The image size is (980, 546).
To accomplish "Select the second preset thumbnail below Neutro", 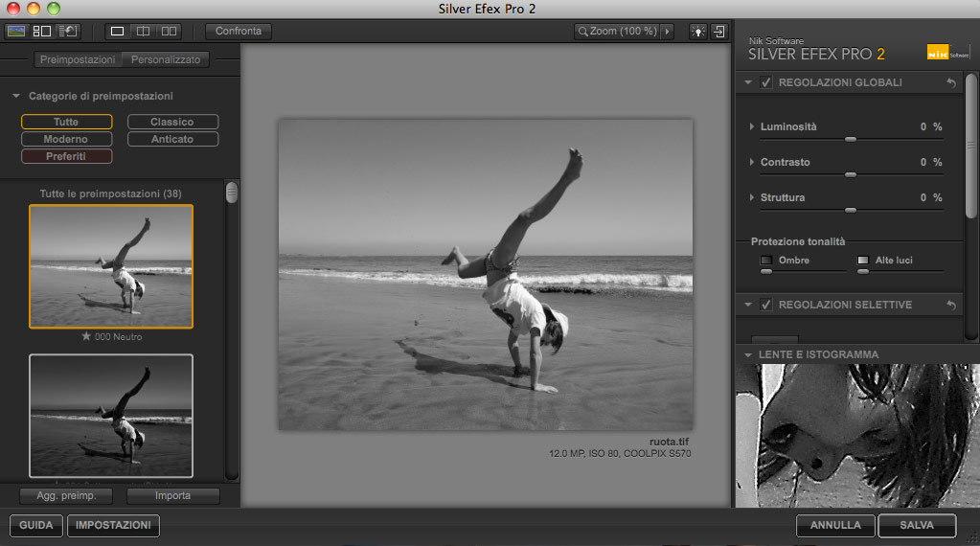I will [111, 416].
